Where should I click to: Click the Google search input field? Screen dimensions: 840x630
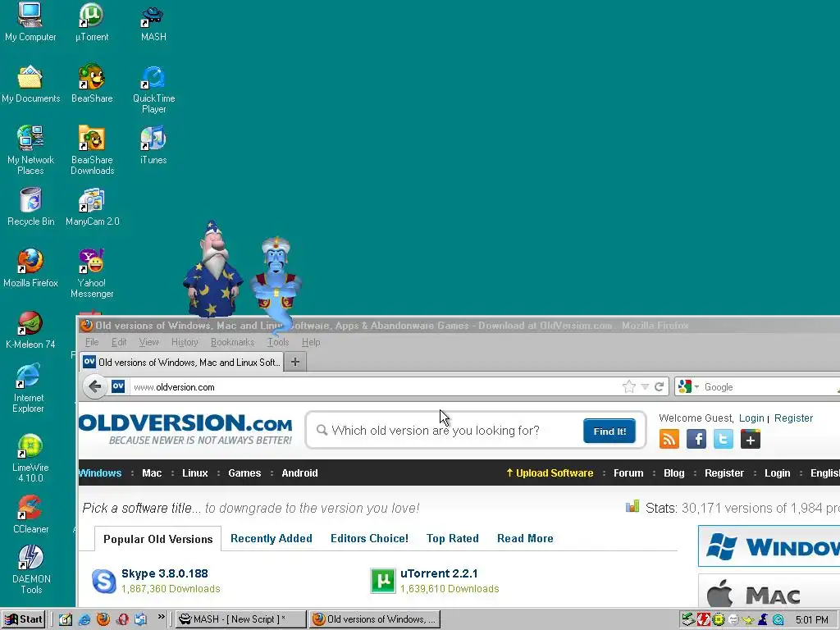click(770, 387)
